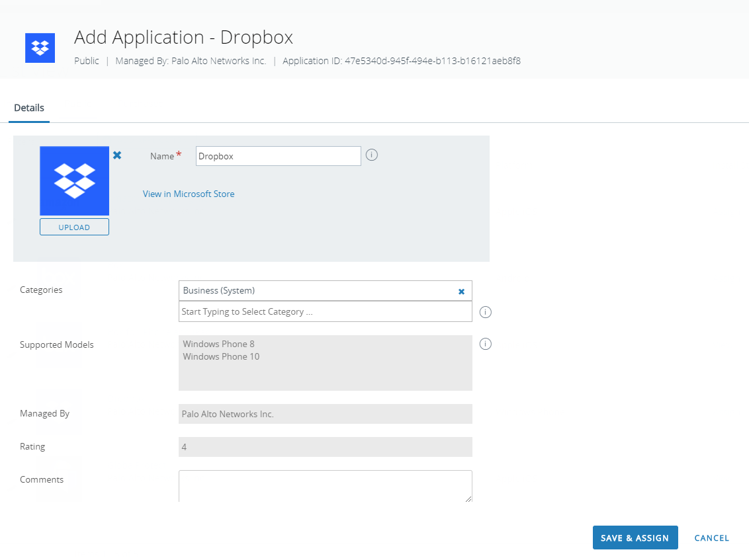
Task: Remove the Business (System) category tag
Action: pyautogui.click(x=461, y=292)
